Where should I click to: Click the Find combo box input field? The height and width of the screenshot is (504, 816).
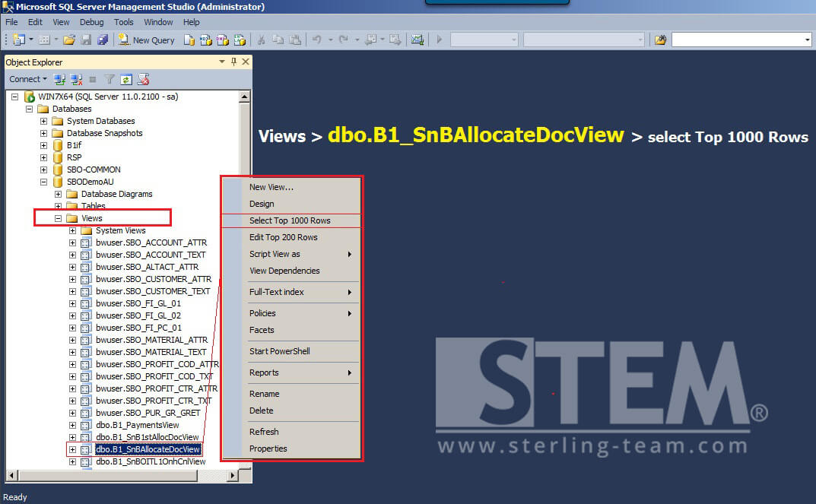(x=738, y=40)
